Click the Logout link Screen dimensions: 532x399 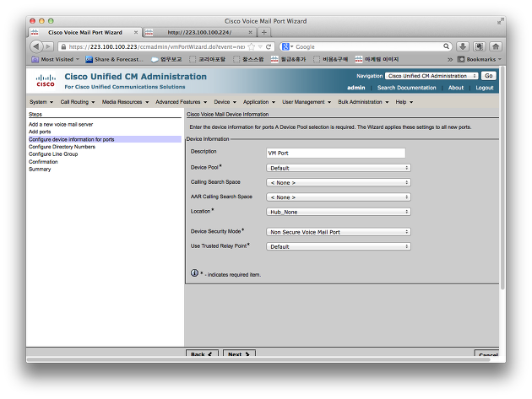(484, 88)
